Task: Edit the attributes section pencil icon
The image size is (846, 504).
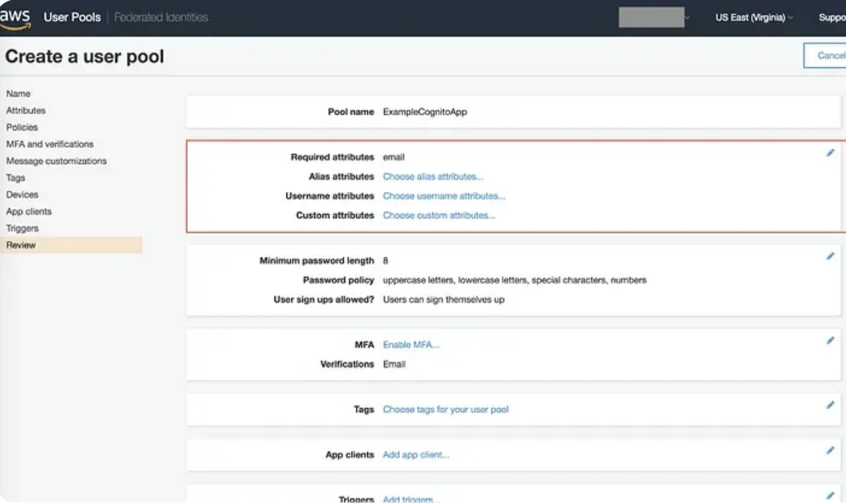Action: click(830, 153)
